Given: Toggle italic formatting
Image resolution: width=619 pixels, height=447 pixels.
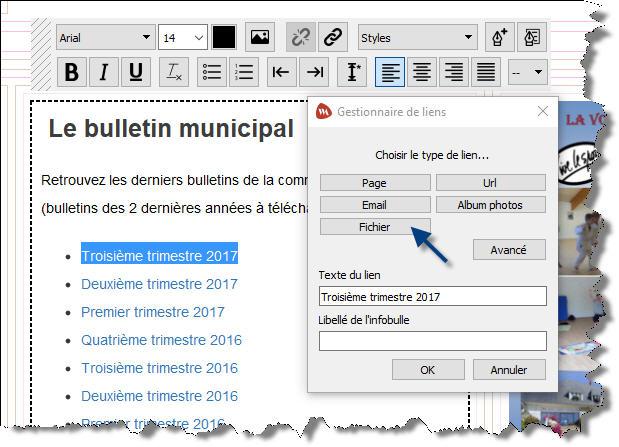Looking at the screenshot, I should (103, 72).
